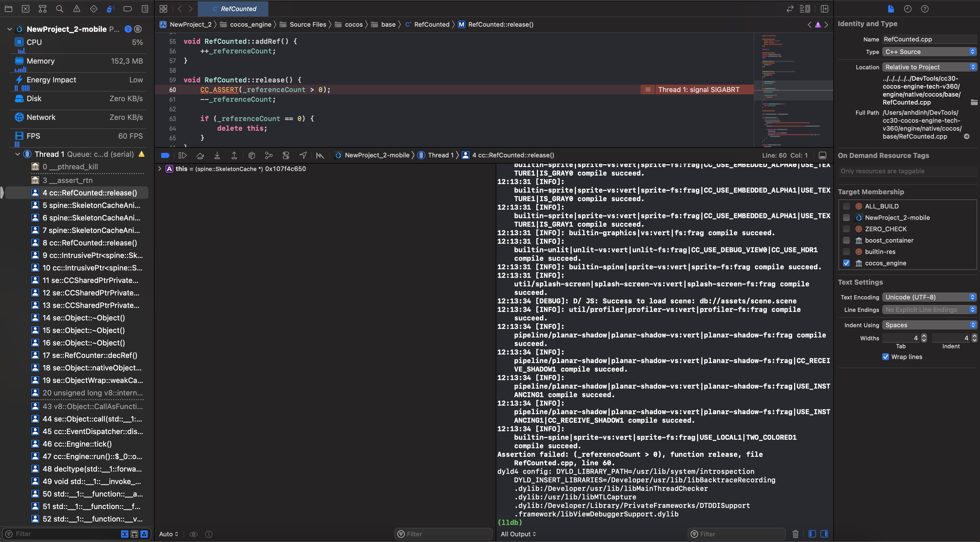Click the Continue program execution button

pyautogui.click(x=182, y=155)
